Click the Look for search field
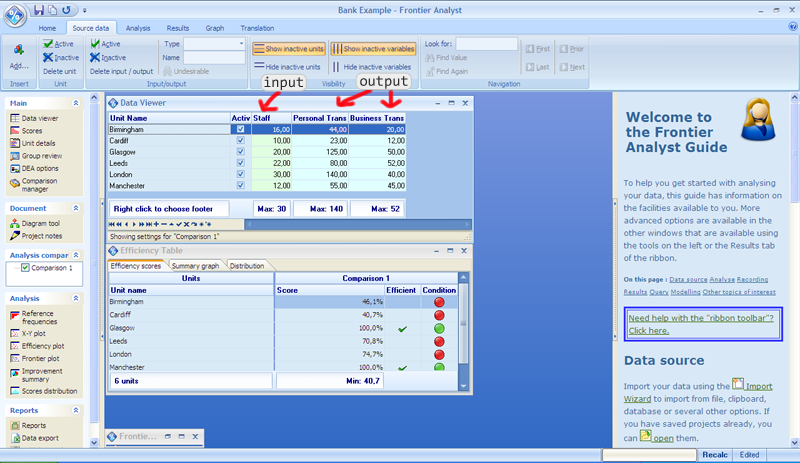The image size is (800, 463). pos(486,44)
